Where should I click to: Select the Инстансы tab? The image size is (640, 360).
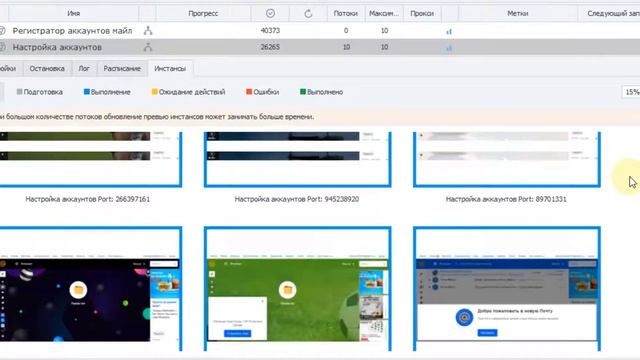170,69
